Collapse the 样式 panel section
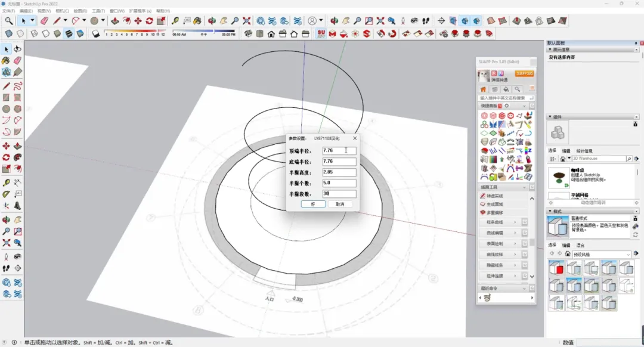The height and width of the screenshot is (347, 644). 550,211
